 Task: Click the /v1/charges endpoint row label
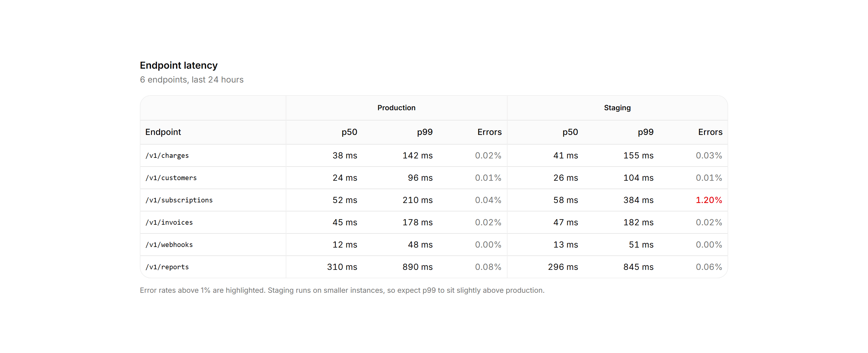point(167,156)
